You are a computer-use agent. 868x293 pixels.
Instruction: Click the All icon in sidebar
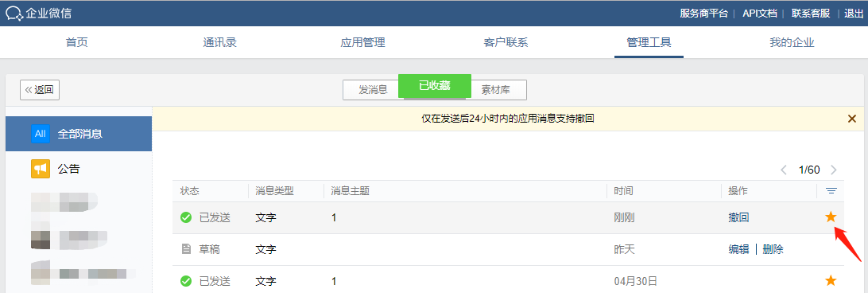(x=41, y=134)
